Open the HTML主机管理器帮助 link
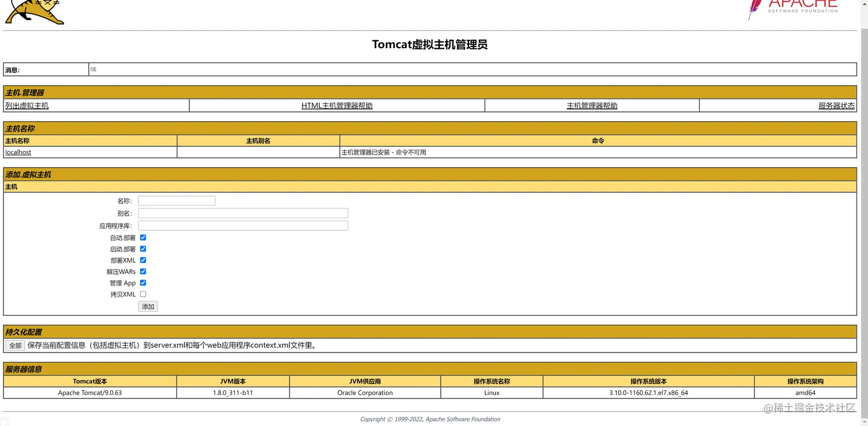The height and width of the screenshot is (426, 868). [x=337, y=106]
